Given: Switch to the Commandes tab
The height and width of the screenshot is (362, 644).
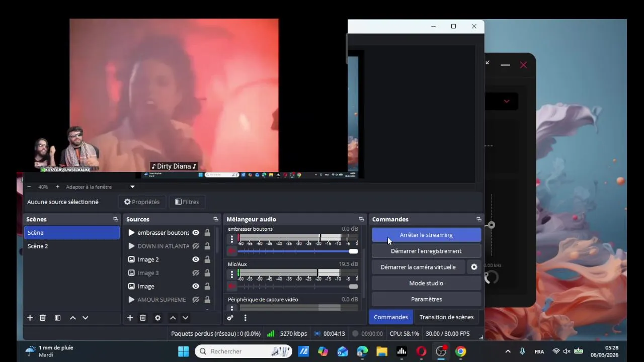Looking at the screenshot, I should (x=391, y=317).
